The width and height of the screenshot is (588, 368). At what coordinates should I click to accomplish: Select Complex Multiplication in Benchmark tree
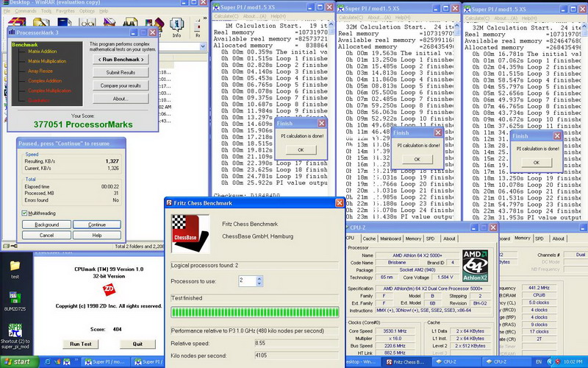coord(49,91)
